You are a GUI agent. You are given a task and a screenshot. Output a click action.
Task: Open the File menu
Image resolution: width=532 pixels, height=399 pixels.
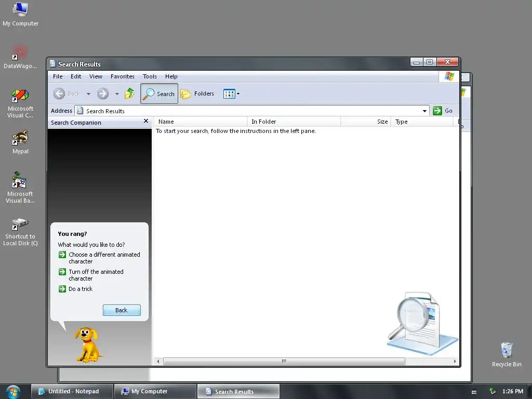tap(58, 76)
